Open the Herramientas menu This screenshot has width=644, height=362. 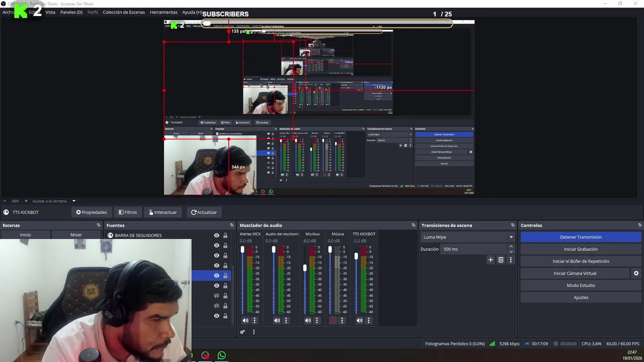[164, 12]
